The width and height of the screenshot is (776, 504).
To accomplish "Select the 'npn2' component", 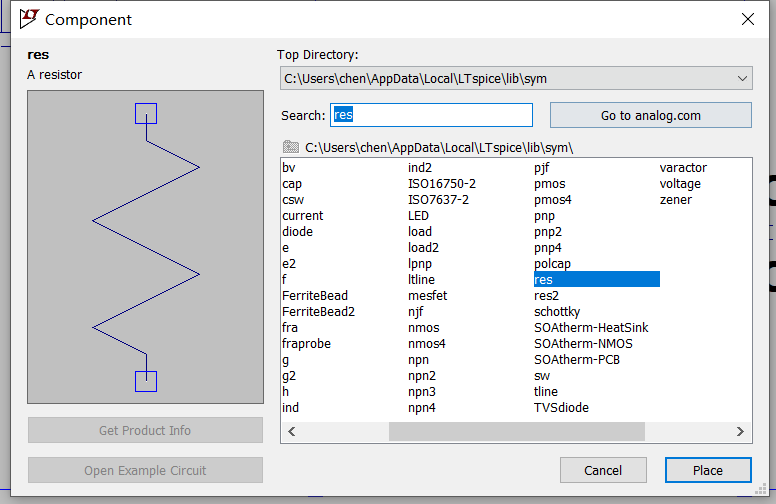I will point(422,376).
